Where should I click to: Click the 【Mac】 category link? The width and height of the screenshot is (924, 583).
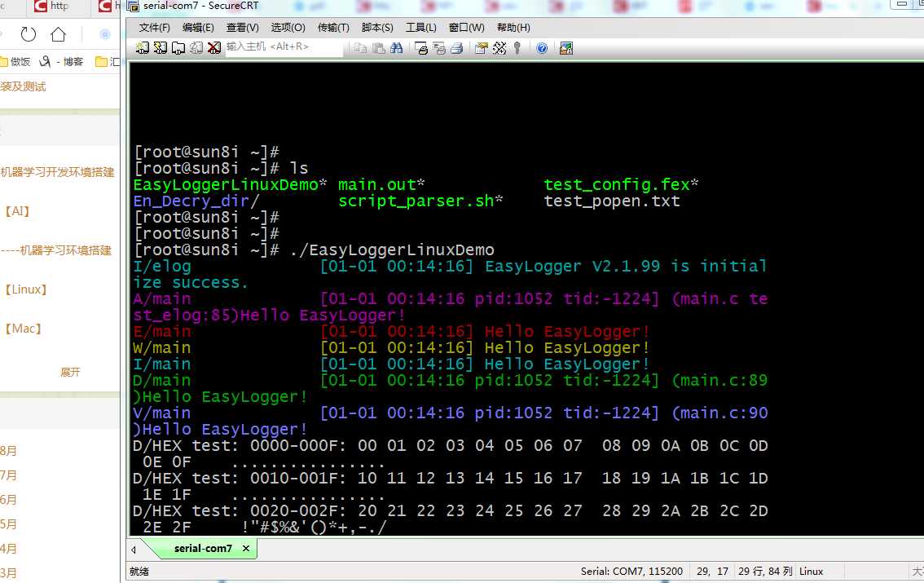(x=23, y=329)
